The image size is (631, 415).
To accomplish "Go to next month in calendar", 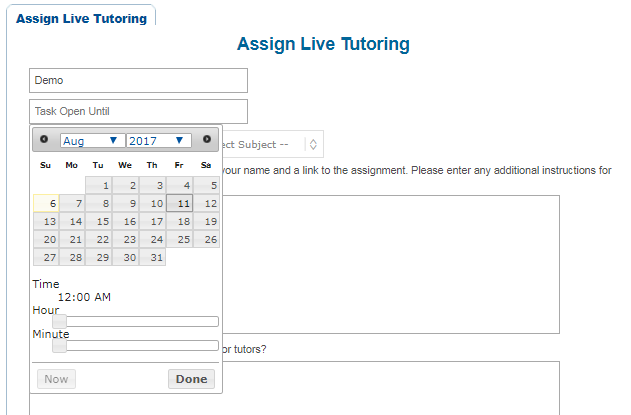I will tap(207, 140).
